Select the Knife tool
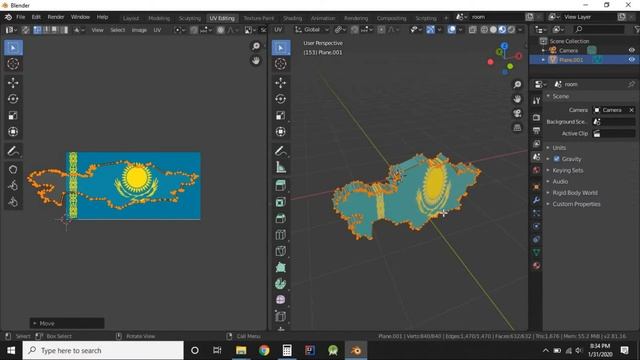Image resolution: width=640 pixels, height=360 pixels. [x=281, y=251]
